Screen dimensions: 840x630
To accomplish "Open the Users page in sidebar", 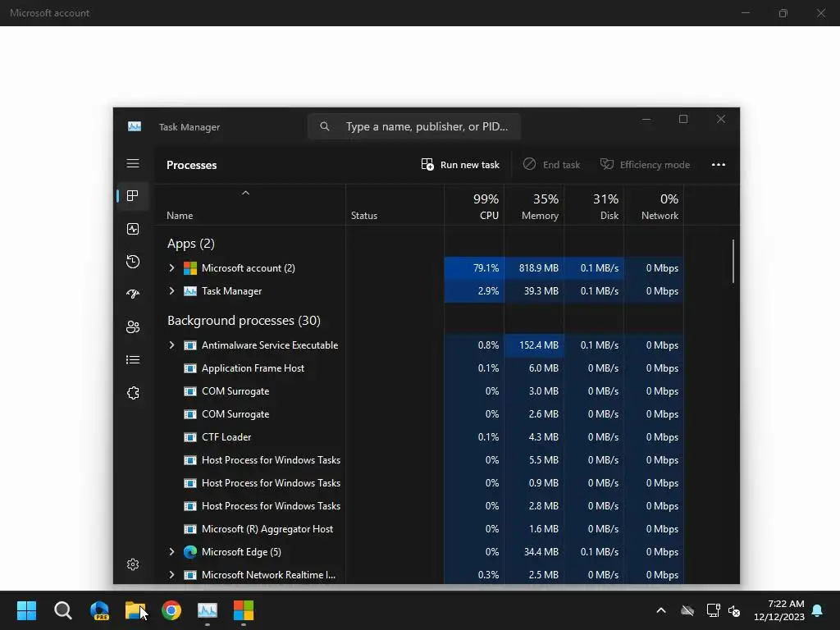I will click(133, 326).
